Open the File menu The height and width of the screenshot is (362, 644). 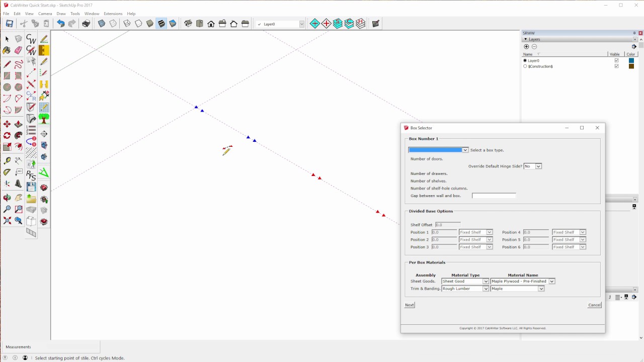pyautogui.click(x=6, y=14)
